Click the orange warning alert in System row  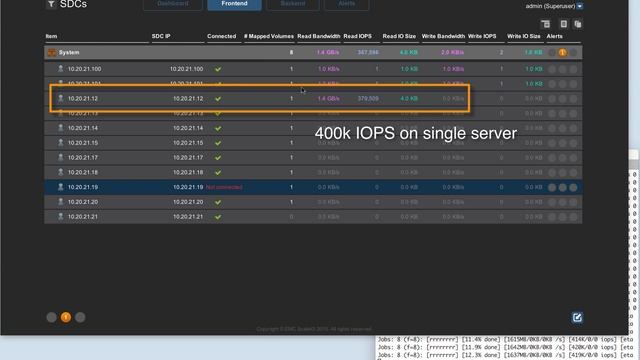(x=562, y=52)
